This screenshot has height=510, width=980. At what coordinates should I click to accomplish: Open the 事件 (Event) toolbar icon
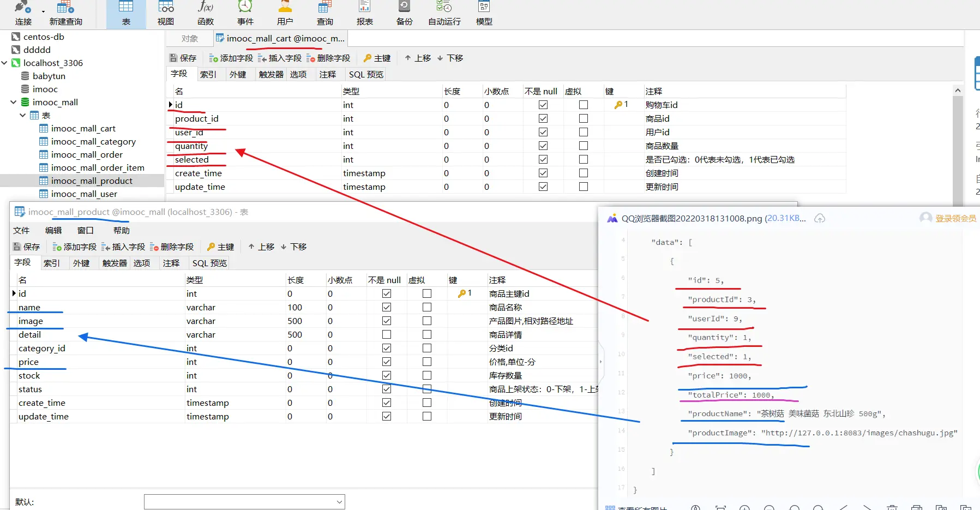pyautogui.click(x=245, y=13)
